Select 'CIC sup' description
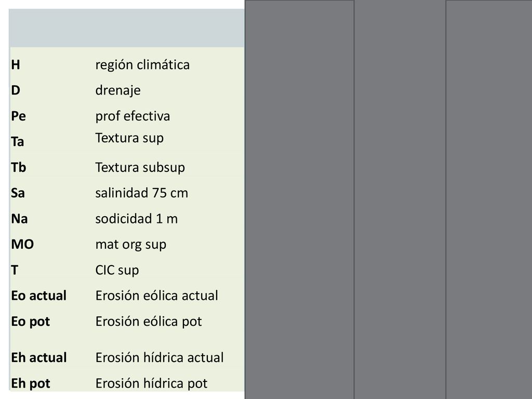Viewport: 532px width, 399px height. [x=117, y=270]
